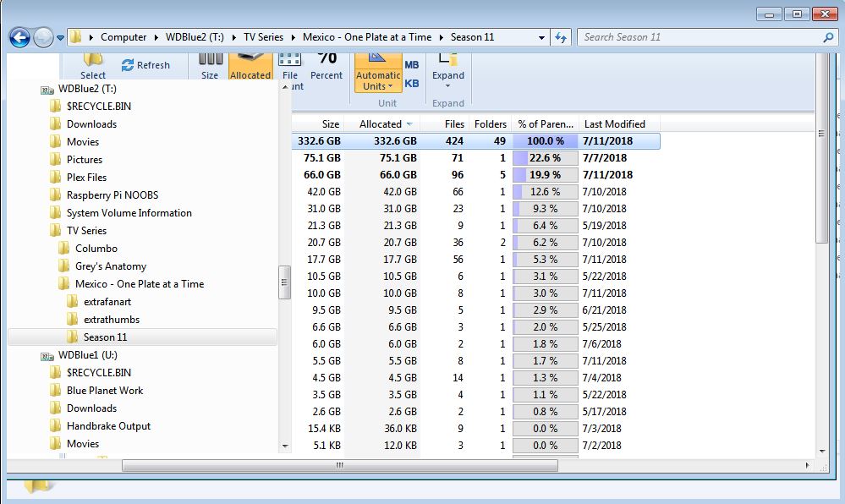Select the Allocated view mode icon
Screen dimensions: 845x504
coord(250,66)
